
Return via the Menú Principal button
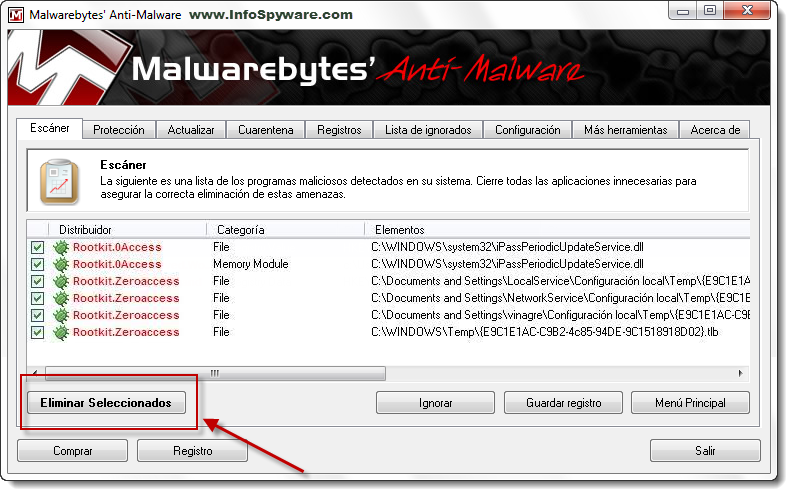point(690,403)
